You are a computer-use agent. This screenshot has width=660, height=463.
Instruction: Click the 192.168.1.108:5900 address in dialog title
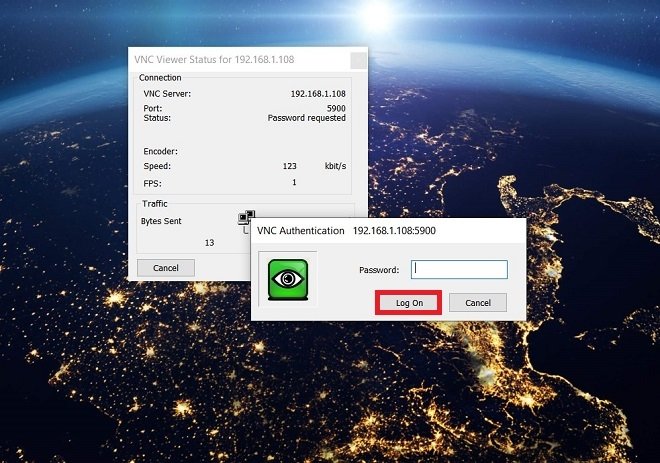point(394,231)
